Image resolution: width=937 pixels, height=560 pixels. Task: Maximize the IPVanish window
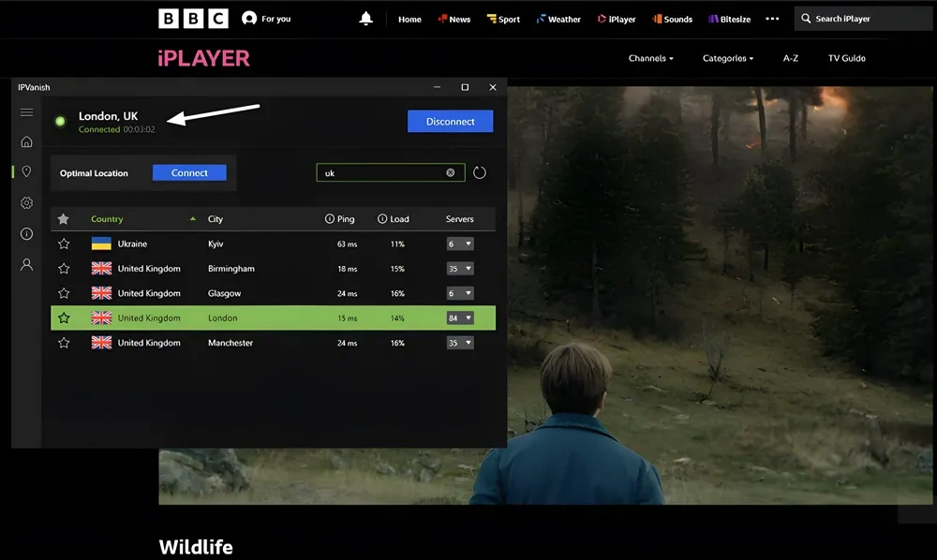pos(465,87)
